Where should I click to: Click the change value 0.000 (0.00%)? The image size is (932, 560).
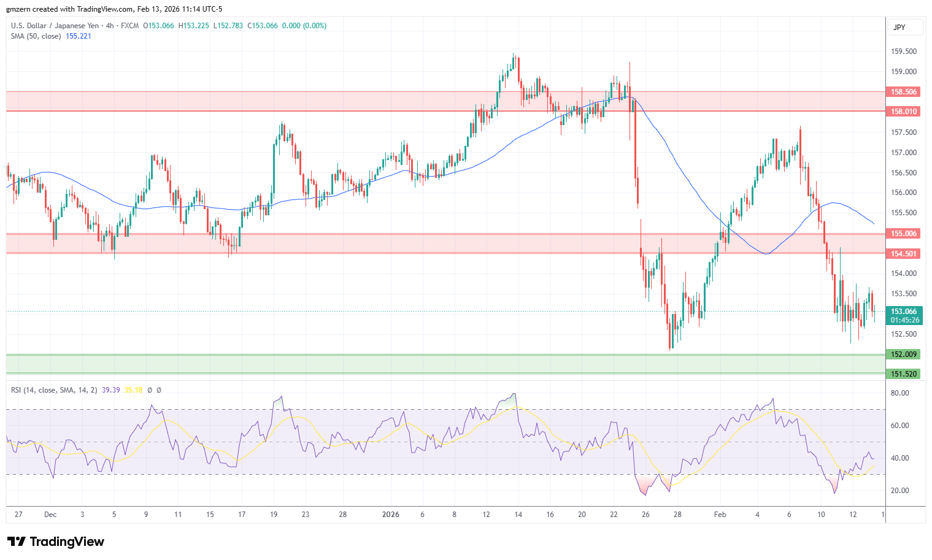point(304,26)
